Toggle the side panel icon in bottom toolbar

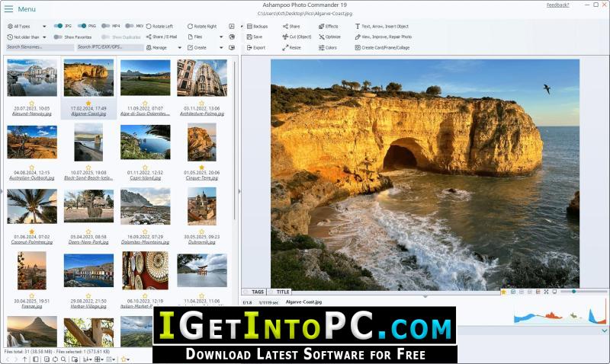(x=35, y=359)
